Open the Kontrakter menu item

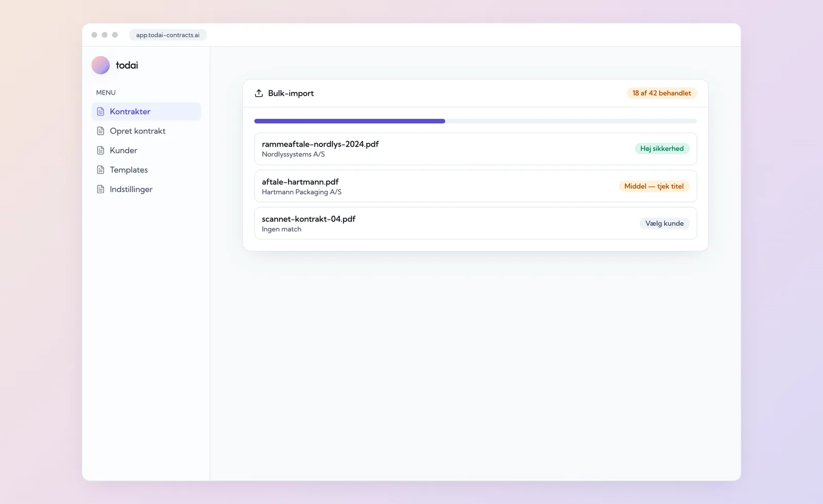pyautogui.click(x=146, y=112)
